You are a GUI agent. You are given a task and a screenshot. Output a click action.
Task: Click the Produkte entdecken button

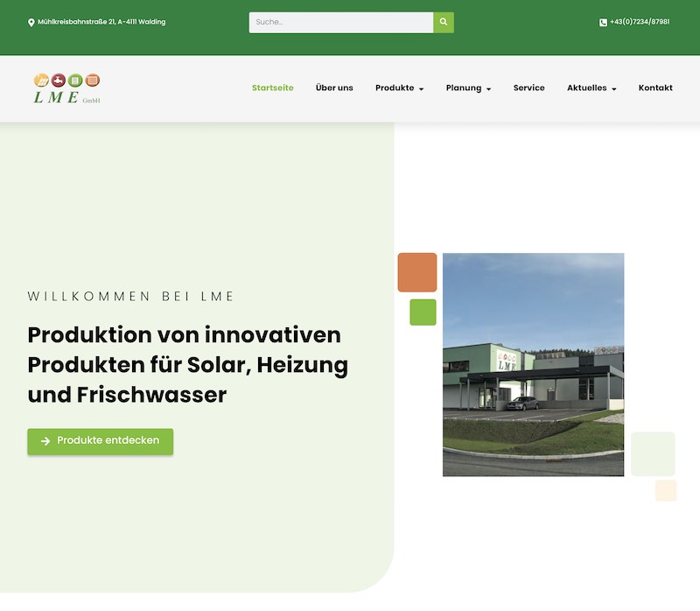pos(101,442)
